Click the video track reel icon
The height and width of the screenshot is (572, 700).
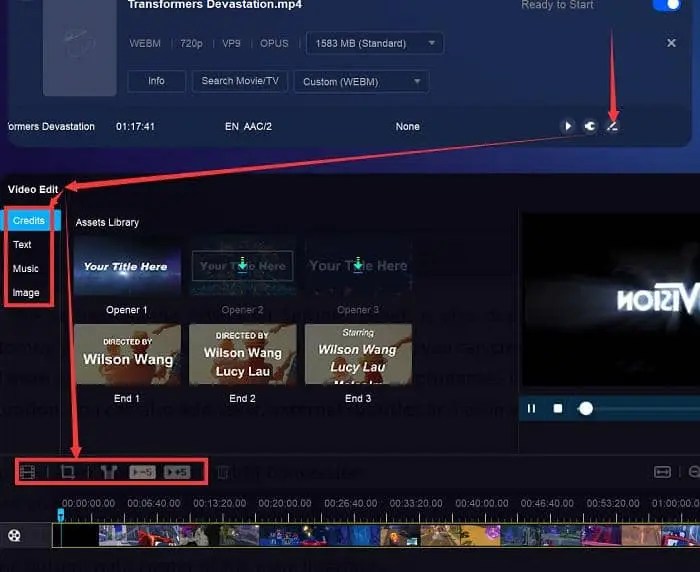[x=14, y=535]
